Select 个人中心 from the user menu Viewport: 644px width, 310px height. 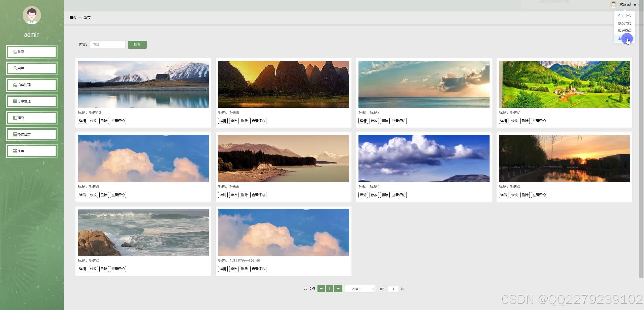[624, 16]
